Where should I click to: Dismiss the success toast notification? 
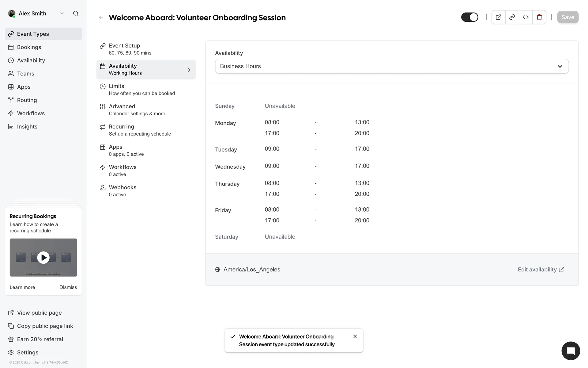355,336
